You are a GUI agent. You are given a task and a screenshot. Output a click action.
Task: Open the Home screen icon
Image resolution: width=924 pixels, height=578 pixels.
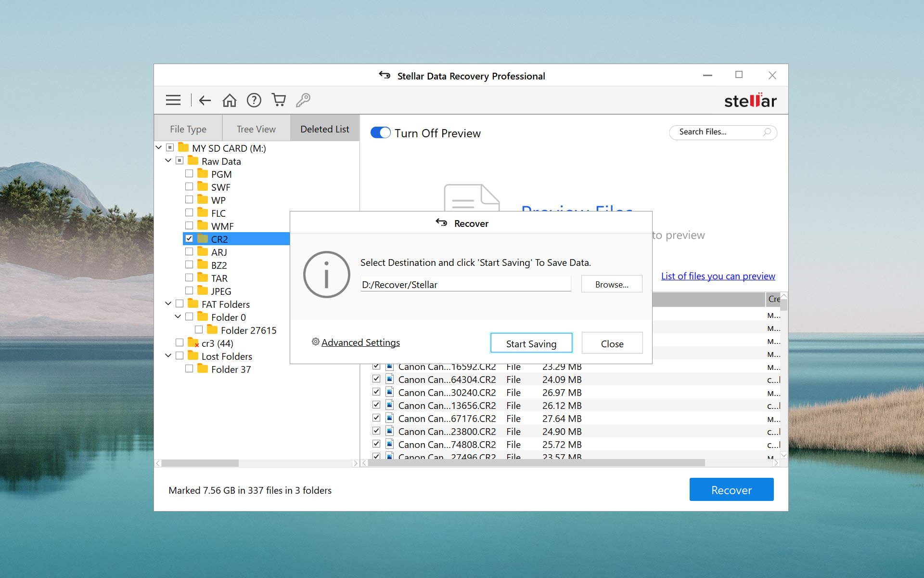[230, 100]
